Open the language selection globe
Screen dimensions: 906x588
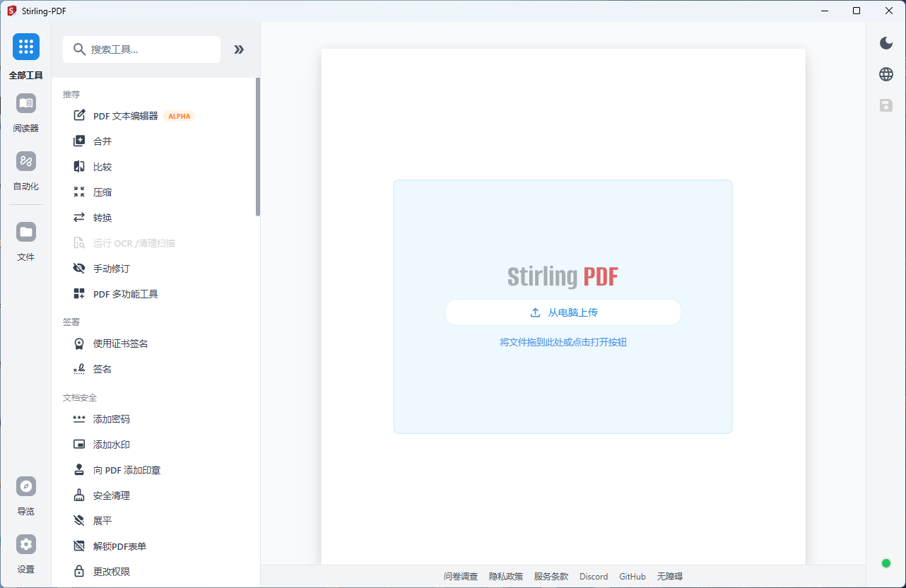tap(886, 73)
